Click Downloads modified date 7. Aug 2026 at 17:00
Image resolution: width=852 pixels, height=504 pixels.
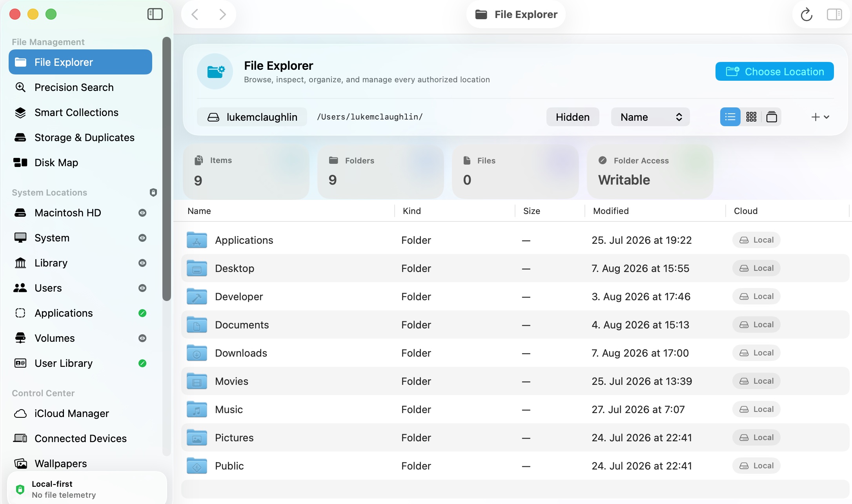640,353
